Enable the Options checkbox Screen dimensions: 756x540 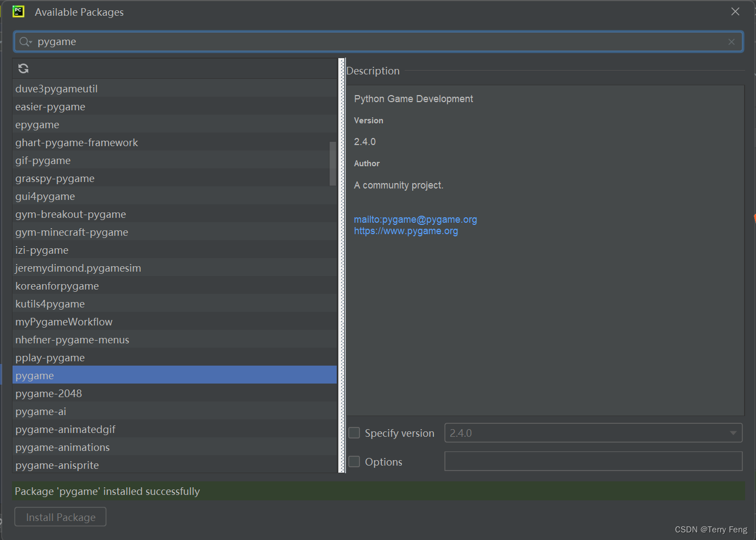354,462
